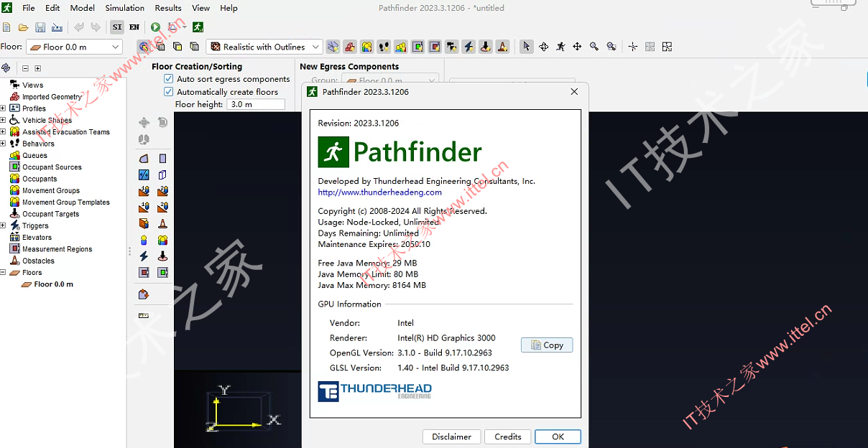
Task: Collapse all tree nodes with minus button
Action: [x=25, y=68]
